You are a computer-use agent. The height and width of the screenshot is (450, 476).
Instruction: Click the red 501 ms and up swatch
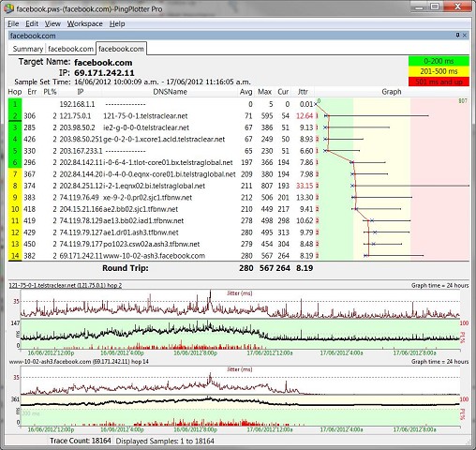click(439, 82)
